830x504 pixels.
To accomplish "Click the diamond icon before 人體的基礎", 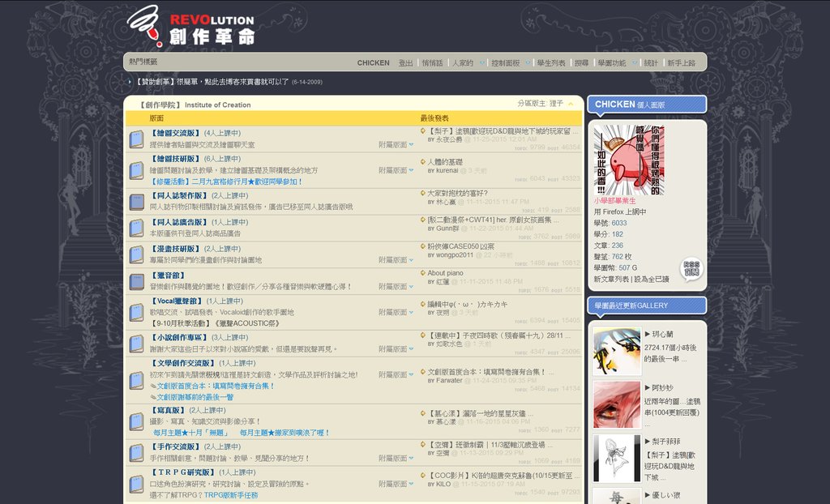I will 423,162.
